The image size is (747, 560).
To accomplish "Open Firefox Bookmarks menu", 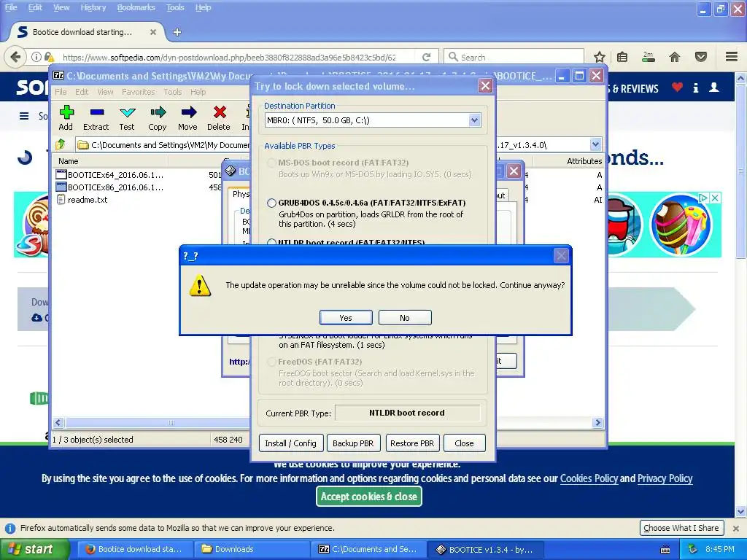I will (x=136, y=7).
